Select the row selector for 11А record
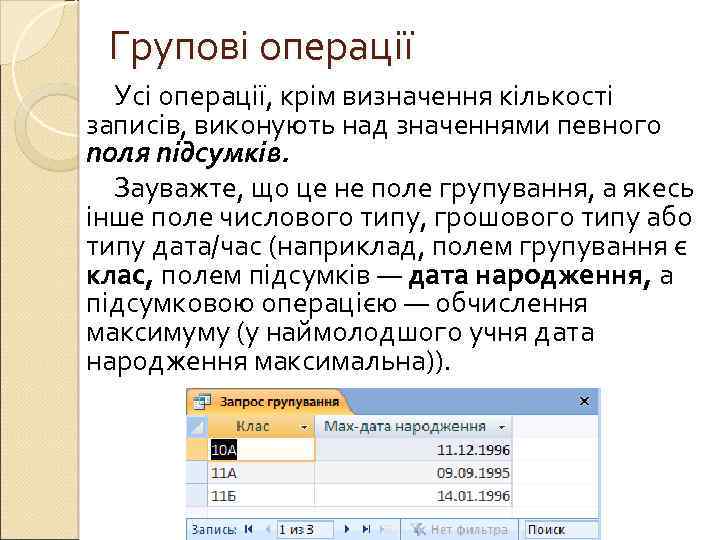Image resolution: width=720 pixels, height=540 pixels. tap(197, 472)
